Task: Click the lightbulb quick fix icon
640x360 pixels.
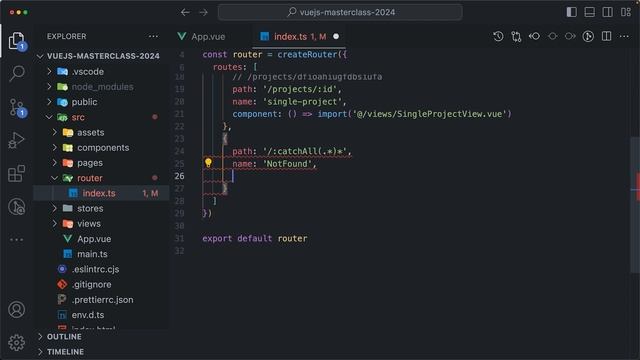Action: coord(208,163)
